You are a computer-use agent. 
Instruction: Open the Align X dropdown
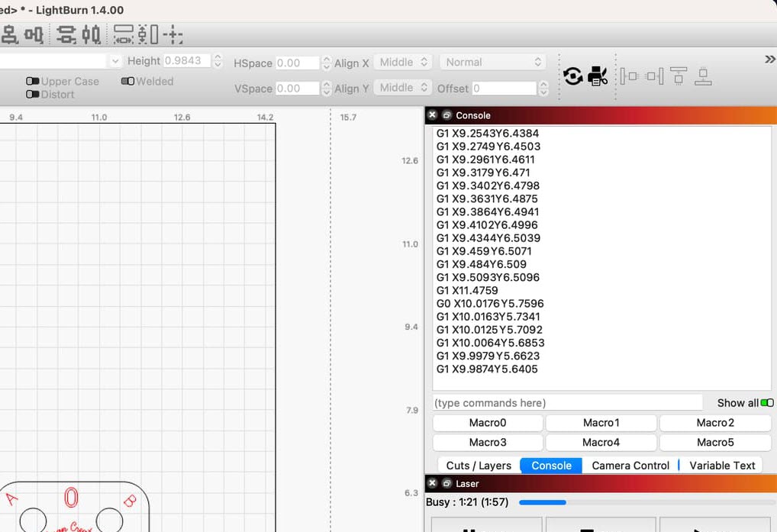click(x=402, y=63)
